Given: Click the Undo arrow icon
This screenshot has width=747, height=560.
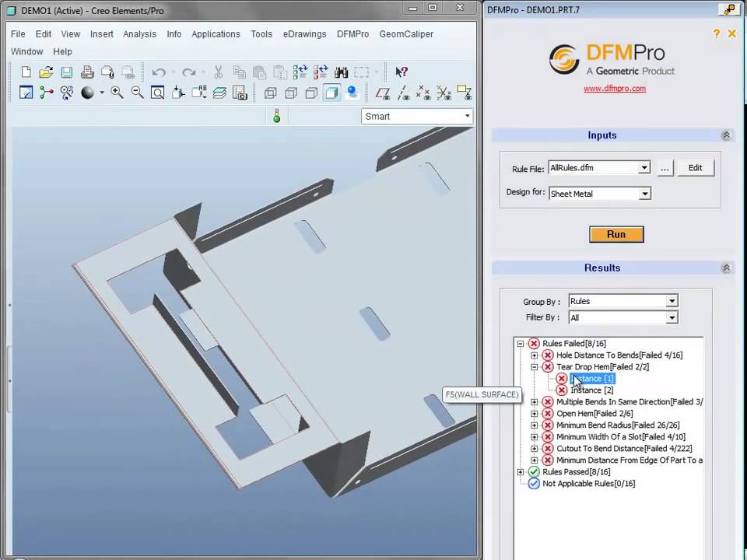Looking at the screenshot, I should (159, 72).
